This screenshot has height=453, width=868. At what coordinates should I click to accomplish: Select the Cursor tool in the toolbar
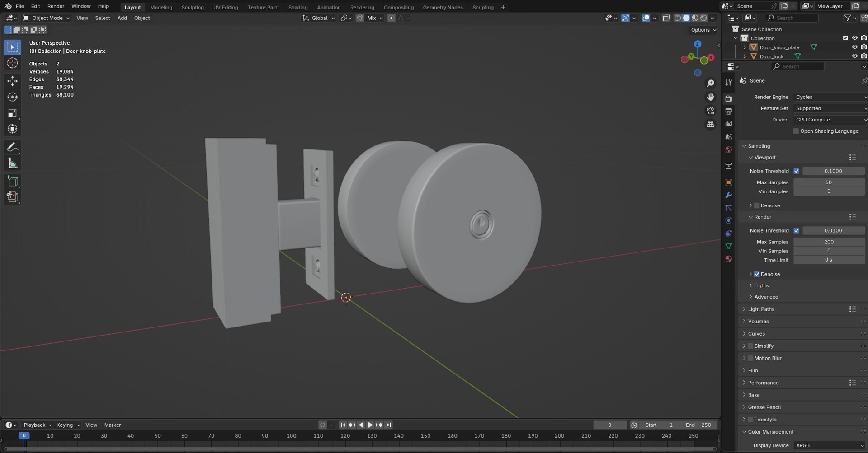12,63
